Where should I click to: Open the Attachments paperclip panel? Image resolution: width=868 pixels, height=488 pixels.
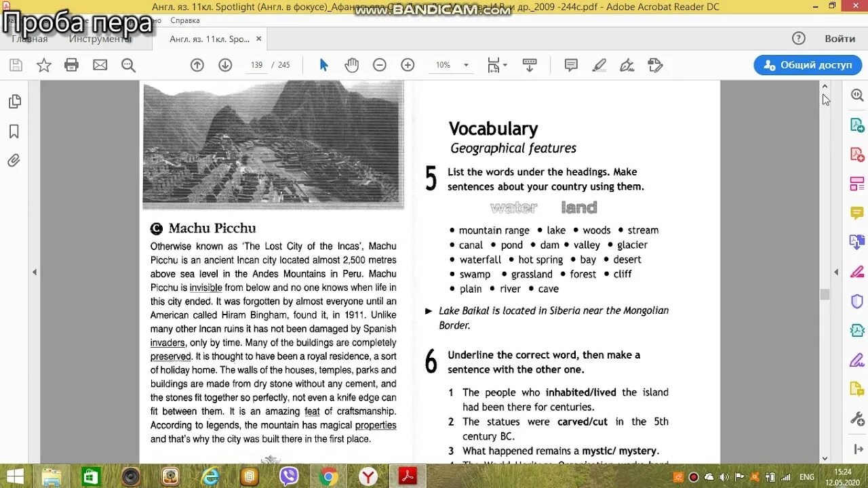click(14, 161)
